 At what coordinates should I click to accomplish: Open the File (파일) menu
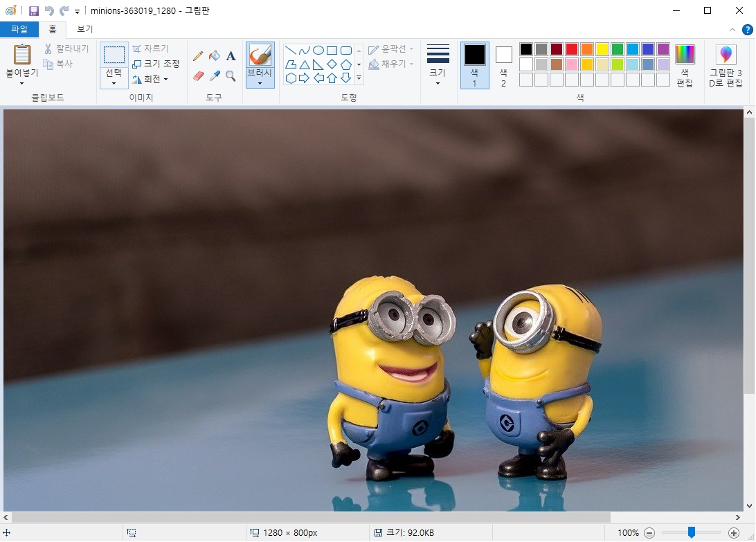[x=19, y=29]
